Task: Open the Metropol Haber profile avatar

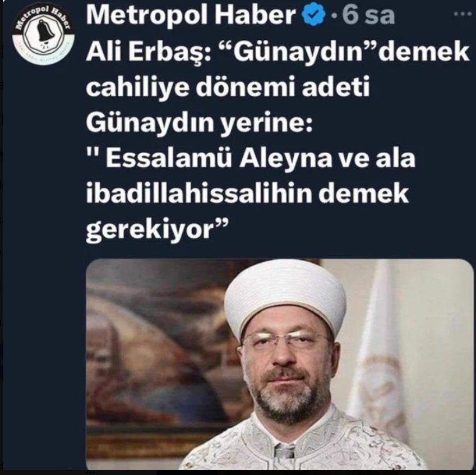Action: [43, 33]
